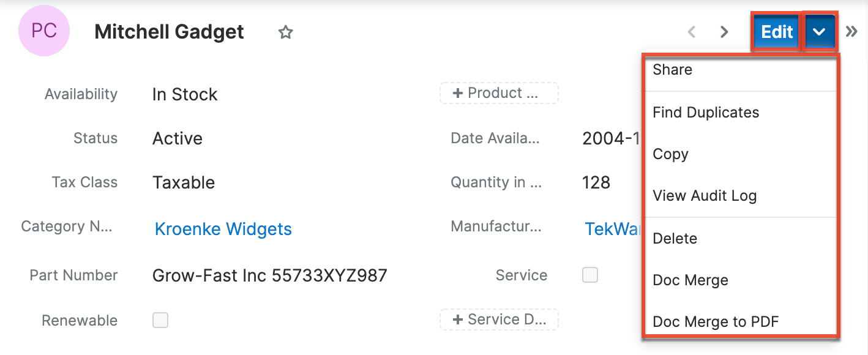Open the Kroenke Widgets category link

point(222,229)
